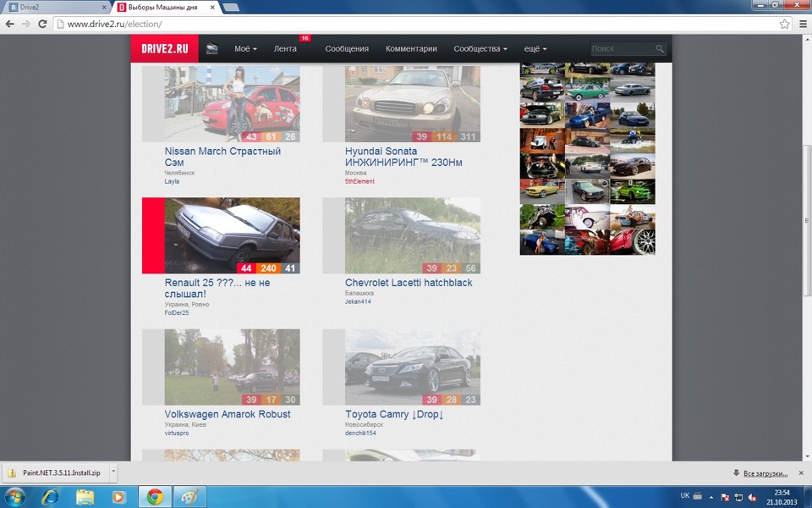Open the Комментарии menu item
The height and width of the screenshot is (508, 812).
[x=411, y=49]
